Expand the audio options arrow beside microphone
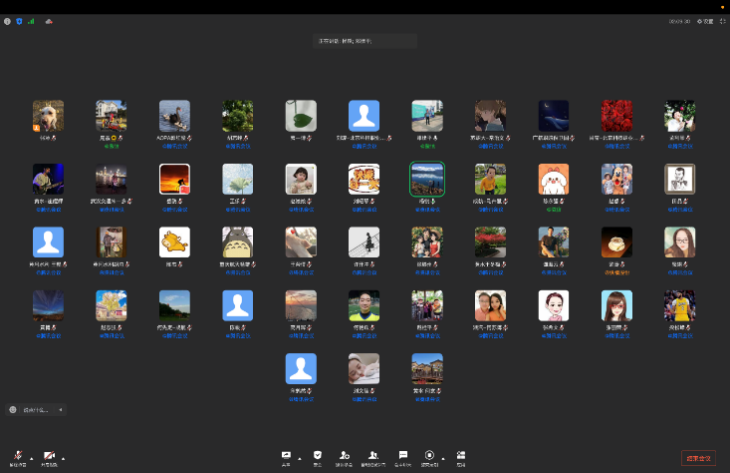Image resolution: width=730 pixels, height=473 pixels. [31, 458]
